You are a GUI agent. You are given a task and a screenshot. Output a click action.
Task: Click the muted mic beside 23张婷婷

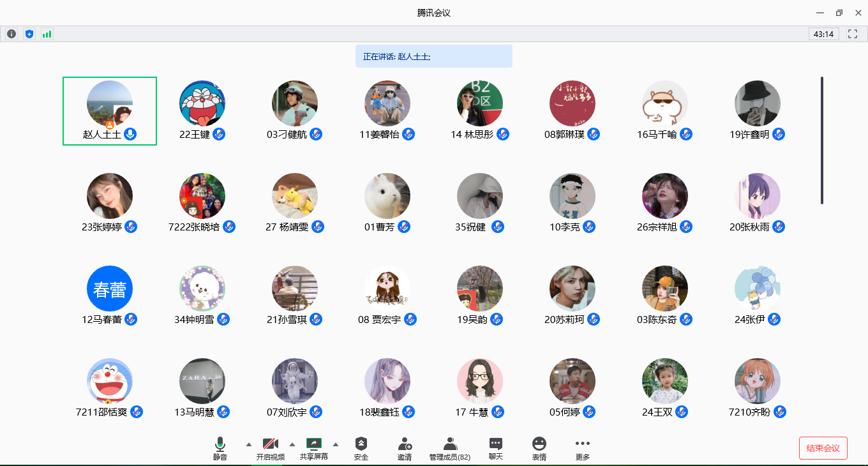(x=131, y=227)
